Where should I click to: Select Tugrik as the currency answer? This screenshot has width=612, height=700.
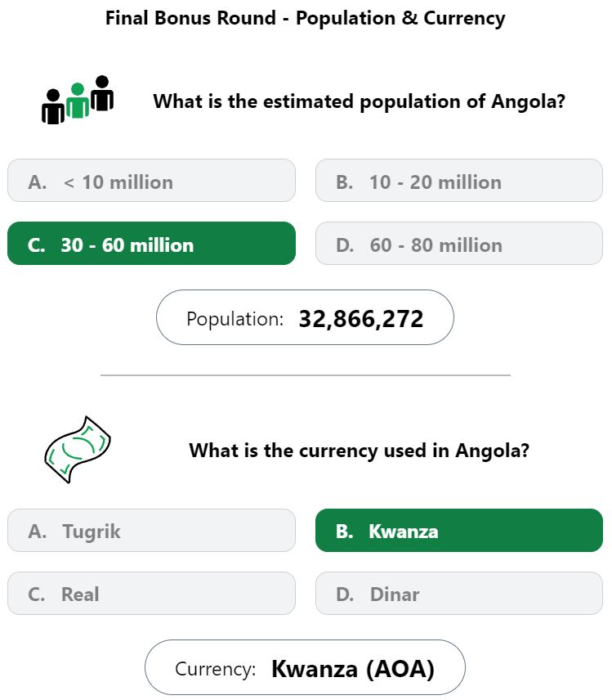tap(151, 531)
